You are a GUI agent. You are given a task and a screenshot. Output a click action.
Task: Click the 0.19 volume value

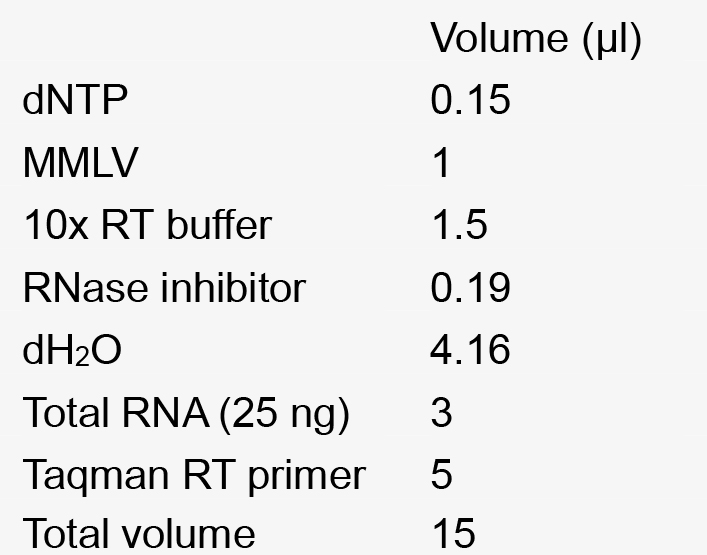coord(471,287)
